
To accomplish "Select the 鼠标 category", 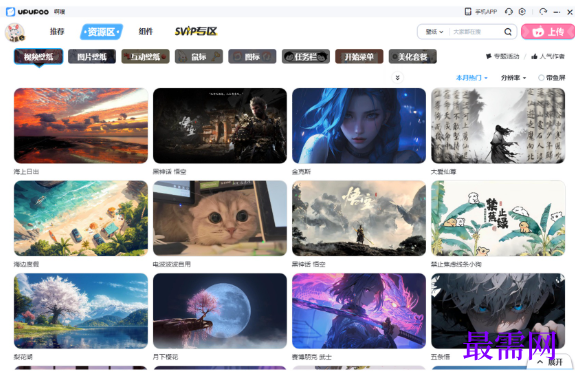I will (x=199, y=56).
